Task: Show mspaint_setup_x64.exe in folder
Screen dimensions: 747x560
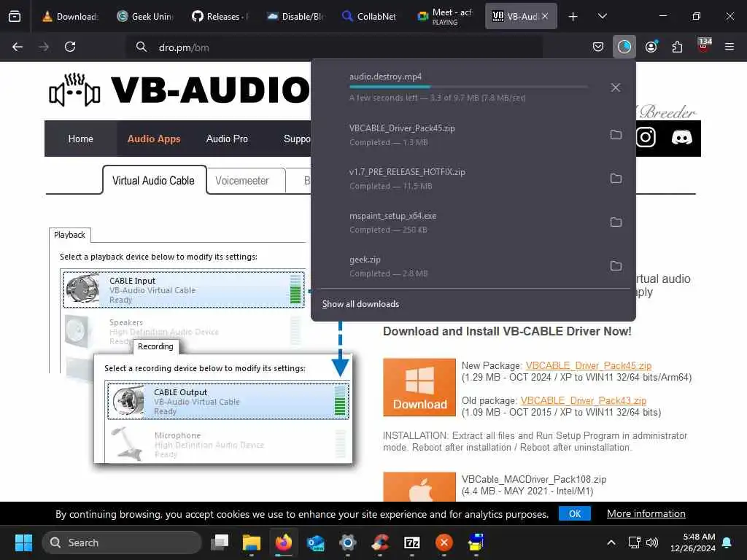Action: click(x=616, y=222)
